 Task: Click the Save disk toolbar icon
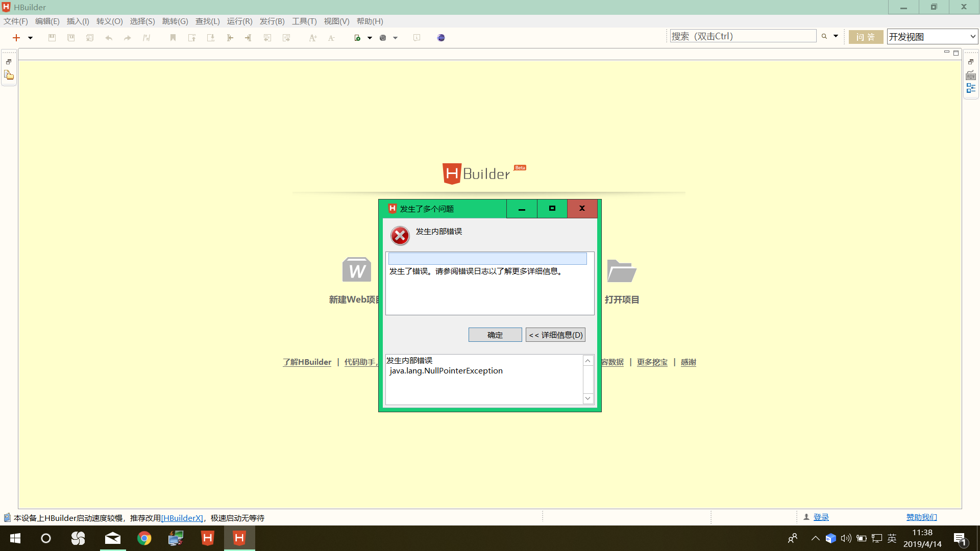point(52,38)
